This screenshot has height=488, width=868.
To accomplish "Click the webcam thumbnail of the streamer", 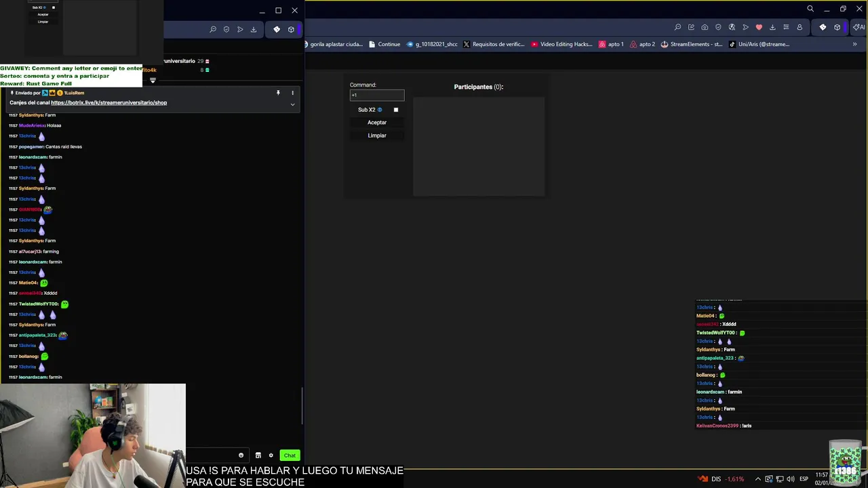I will pos(93,436).
